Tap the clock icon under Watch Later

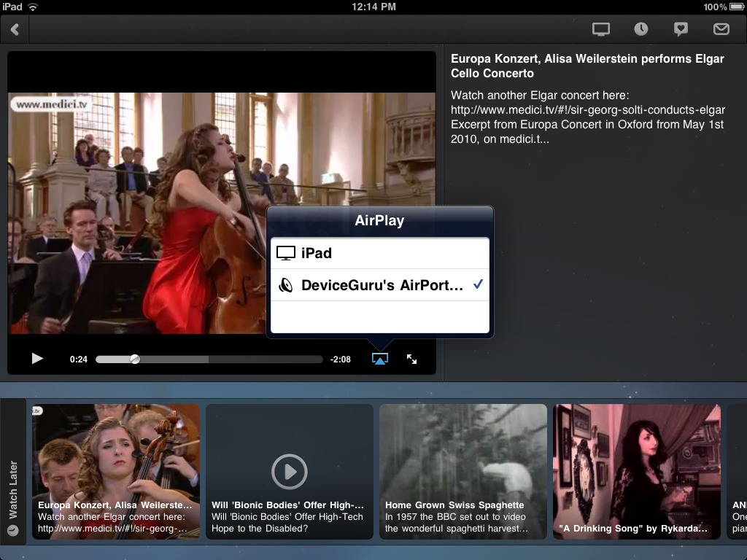pyautogui.click(x=13, y=530)
